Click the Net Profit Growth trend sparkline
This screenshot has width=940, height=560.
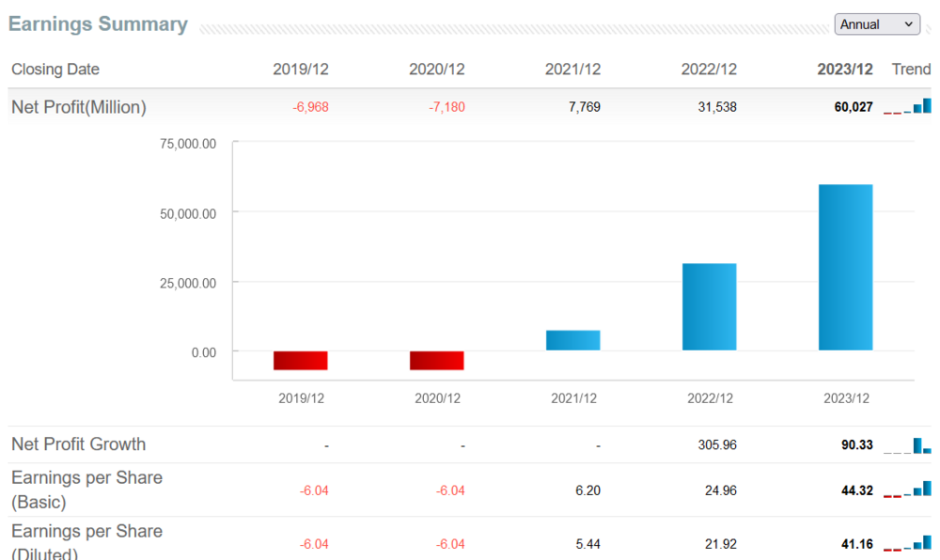(x=907, y=445)
